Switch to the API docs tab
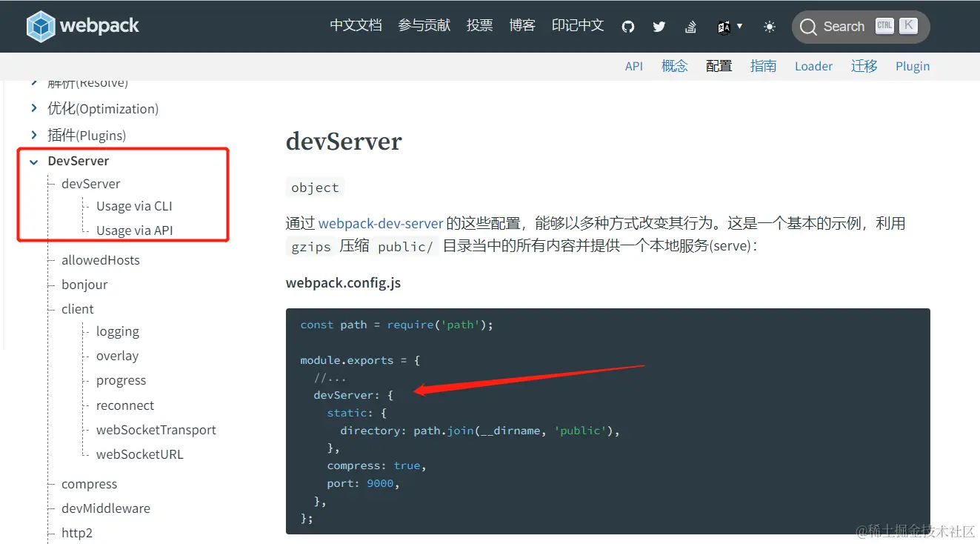The image size is (980, 544). 634,66
